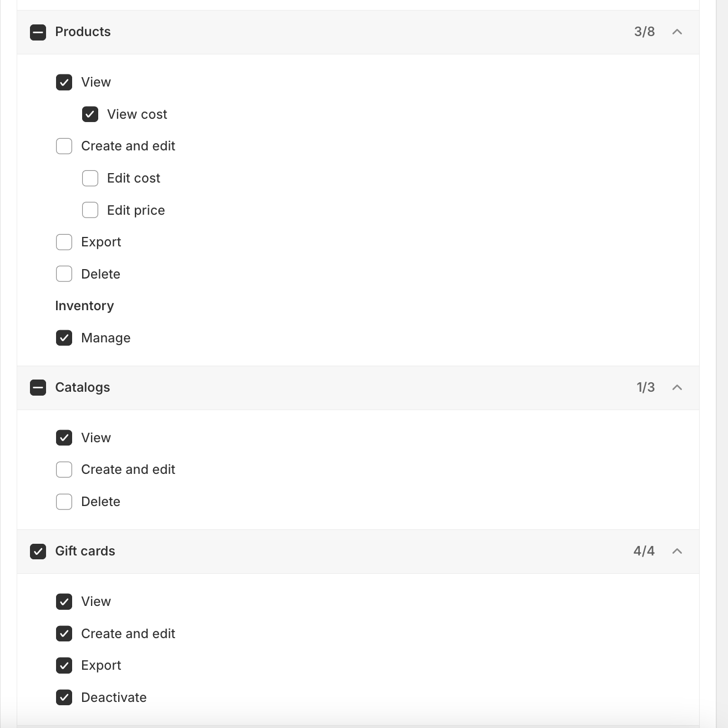Uncheck Export under Gift cards

pyautogui.click(x=64, y=665)
